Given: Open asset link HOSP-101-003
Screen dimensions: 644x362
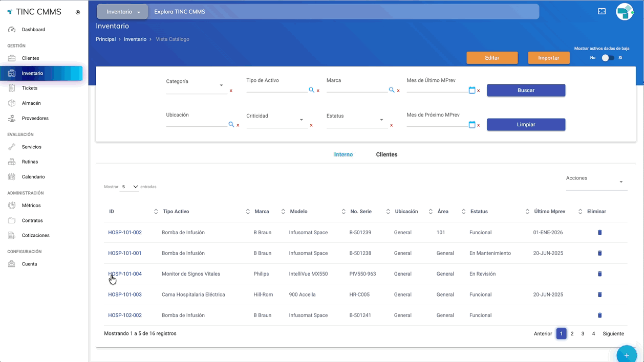Looking at the screenshot, I should [x=125, y=295].
